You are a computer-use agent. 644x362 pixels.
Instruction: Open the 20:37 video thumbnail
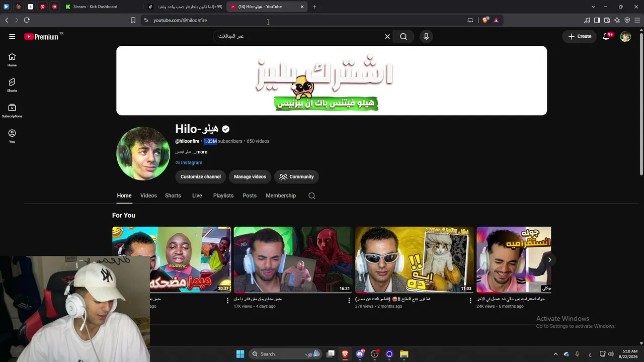tap(172, 260)
